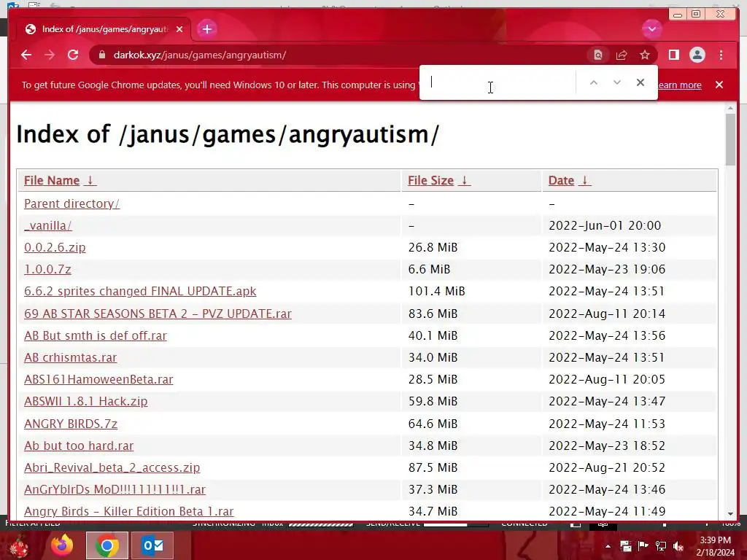Open the browser side panel
The image size is (747, 560).
click(x=673, y=55)
